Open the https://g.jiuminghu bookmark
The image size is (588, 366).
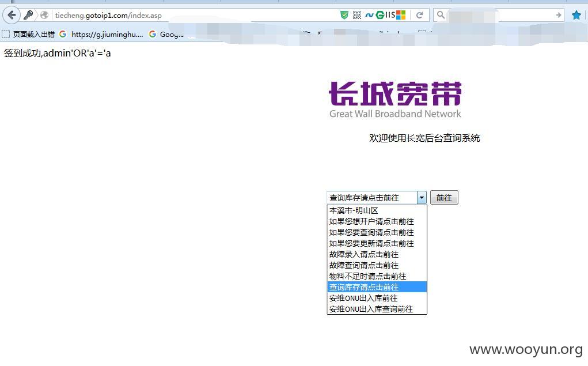point(101,34)
